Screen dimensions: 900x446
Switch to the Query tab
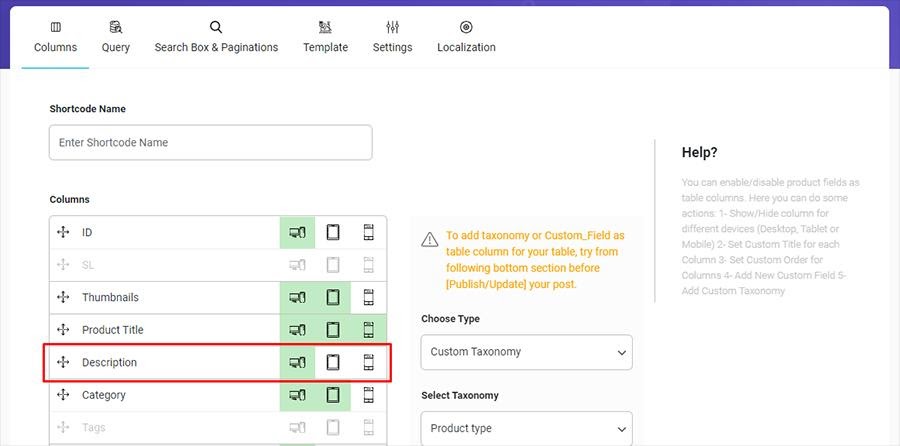115,38
